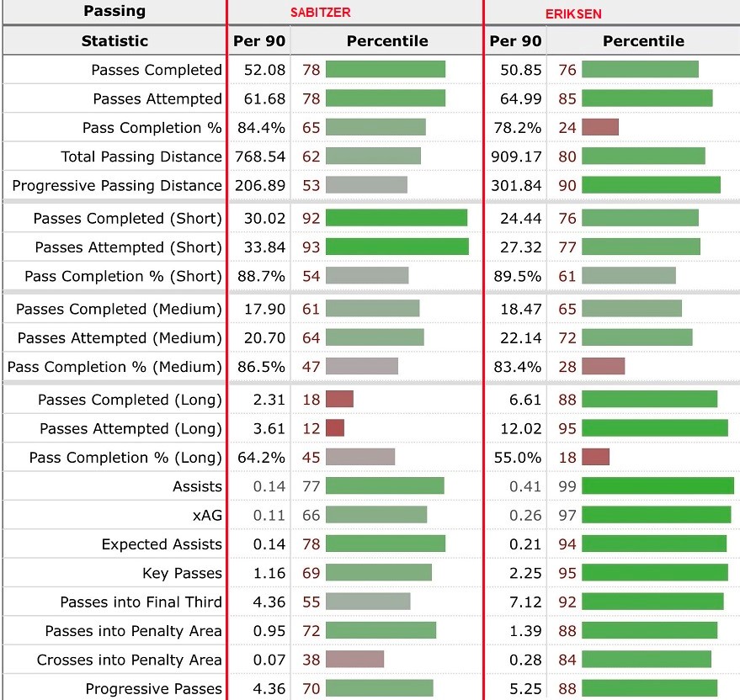The width and height of the screenshot is (740, 700).
Task: Select the xAG statistic label
Action: [x=207, y=515]
